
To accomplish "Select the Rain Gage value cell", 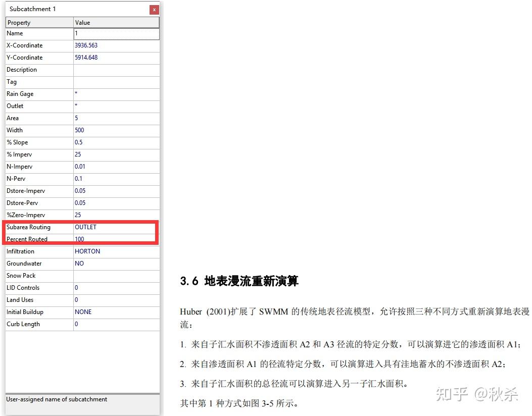I will point(116,94).
